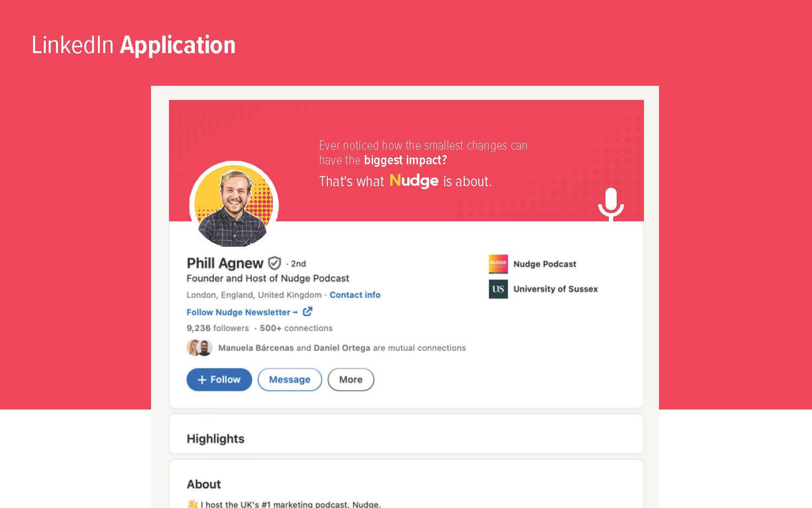Select the Nudge Podcast company name
812x508 pixels.
point(545,264)
